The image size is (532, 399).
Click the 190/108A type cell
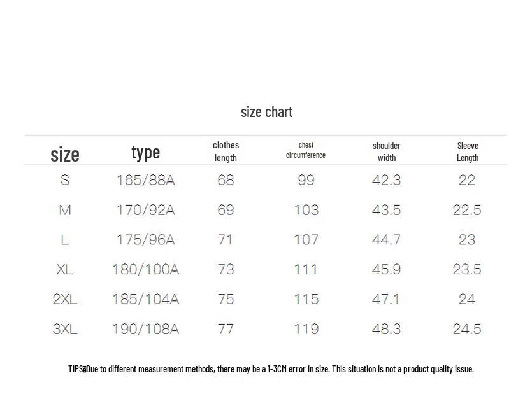coord(145,329)
